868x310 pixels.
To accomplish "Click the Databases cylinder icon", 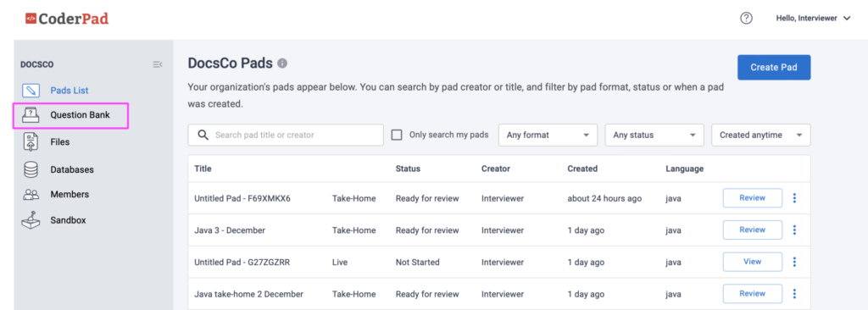I will point(31,169).
